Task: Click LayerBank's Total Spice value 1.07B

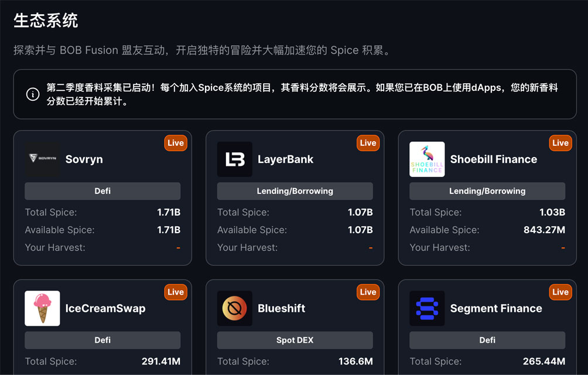Action: point(360,212)
